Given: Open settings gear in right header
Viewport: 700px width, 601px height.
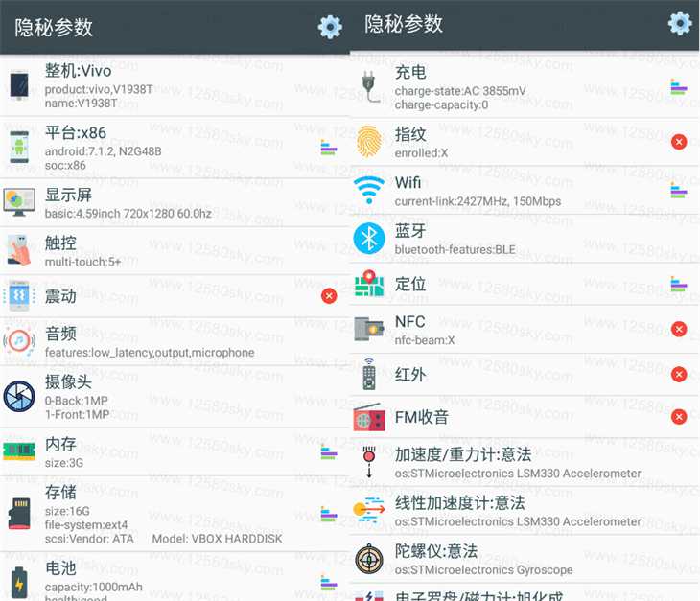Looking at the screenshot, I should (x=680, y=23).
